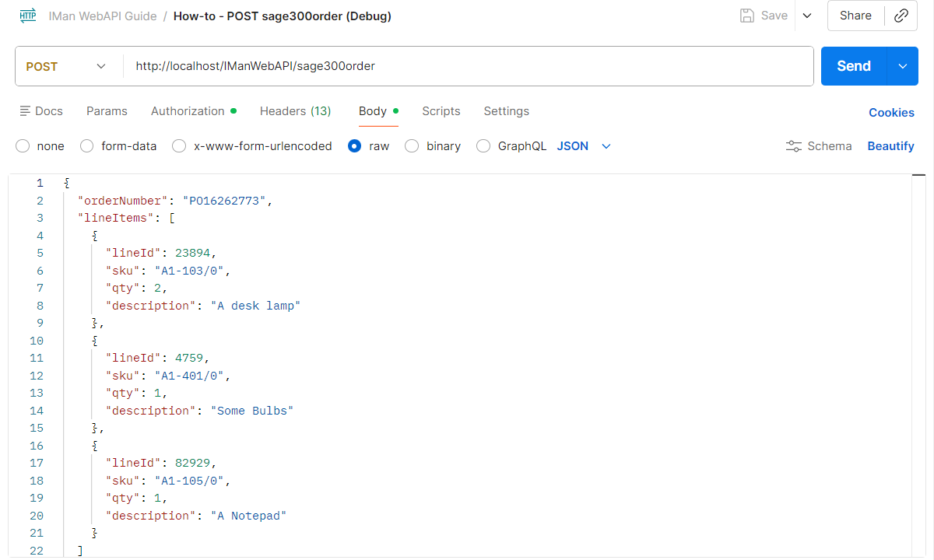Screen dimensions: 934x560
Task: Click the "A desk lamp" description
Action: (x=256, y=306)
